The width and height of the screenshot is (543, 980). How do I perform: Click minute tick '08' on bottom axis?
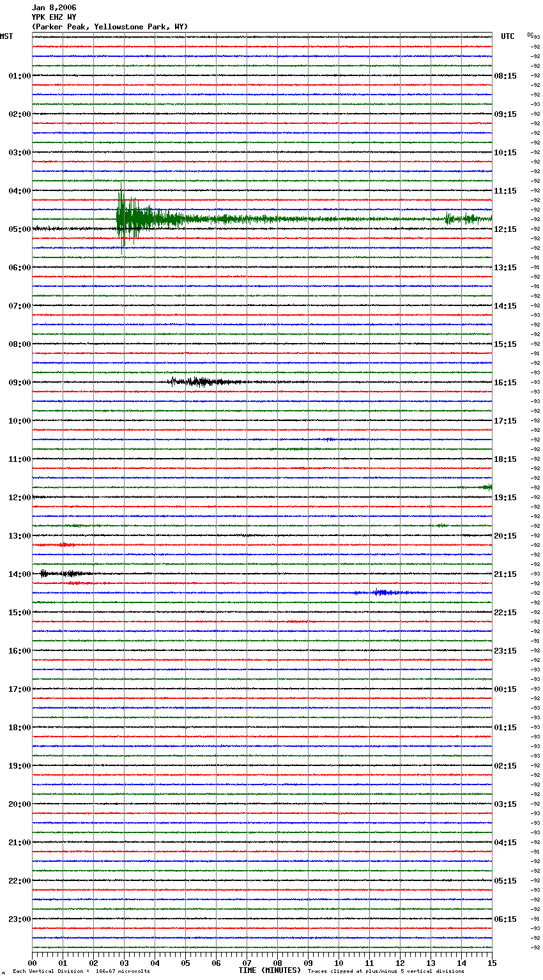pos(277,963)
